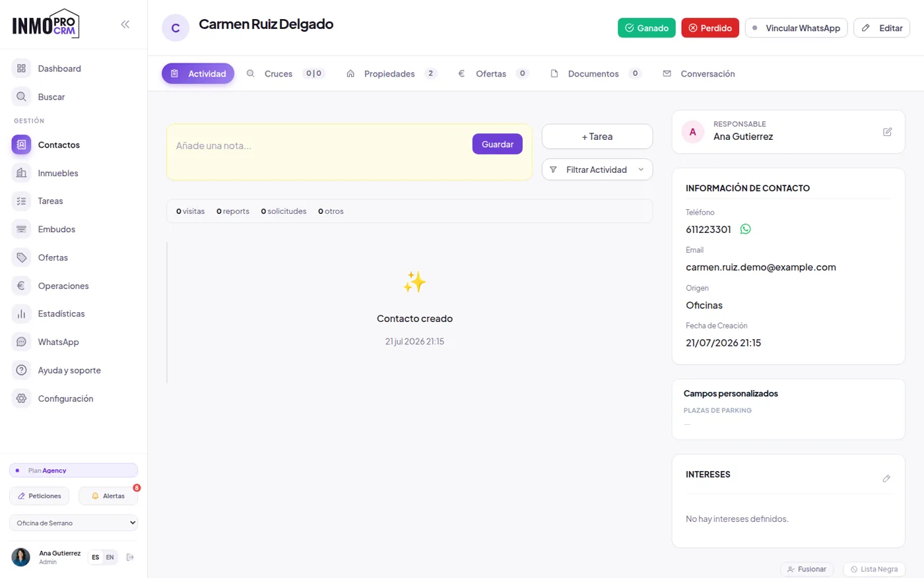The image size is (924, 578).
Task: Open the Oficina de Serrano selector
Action: [x=74, y=523]
